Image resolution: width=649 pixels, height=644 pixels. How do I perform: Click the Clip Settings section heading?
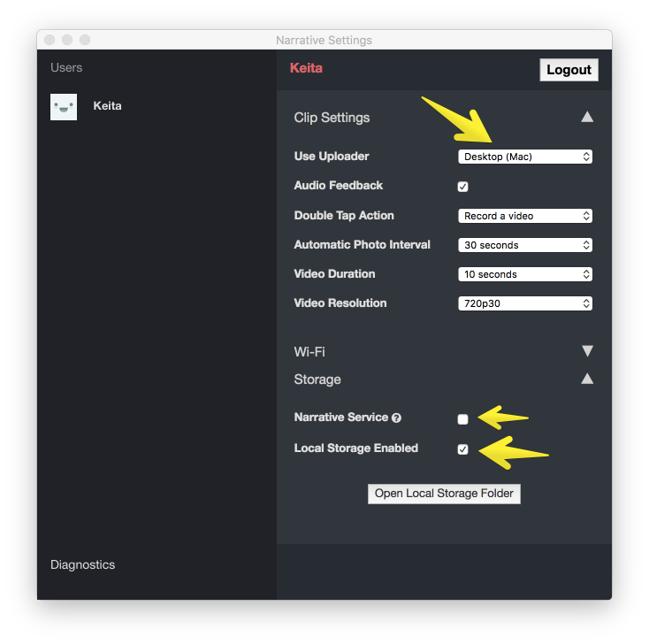[332, 118]
